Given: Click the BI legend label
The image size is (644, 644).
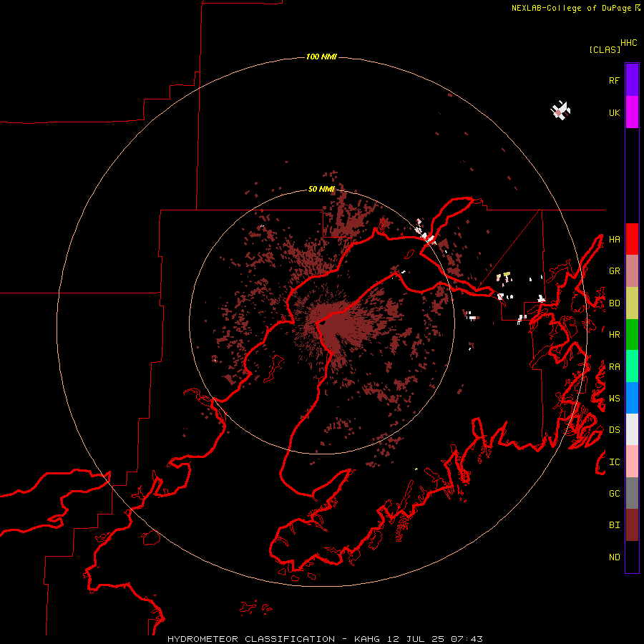Looking at the screenshot, I should tap(614, 525).
